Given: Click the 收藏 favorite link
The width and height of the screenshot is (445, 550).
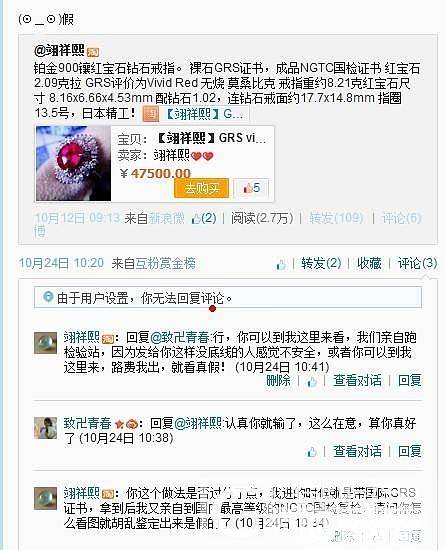Looking at the screenshot, I should (369, 263).
